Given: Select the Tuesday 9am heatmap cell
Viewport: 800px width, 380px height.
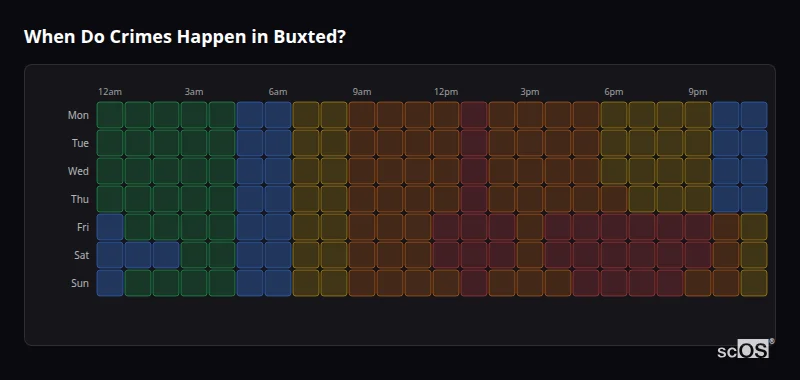Looking at the screenshot, I should click(362, 143).
